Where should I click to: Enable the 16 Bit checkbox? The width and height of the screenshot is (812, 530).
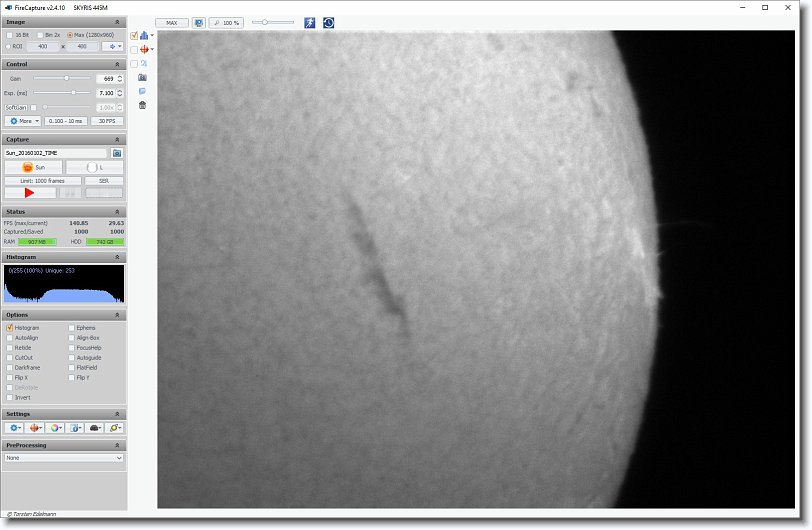pyautogui.click(x=9, y=35)
